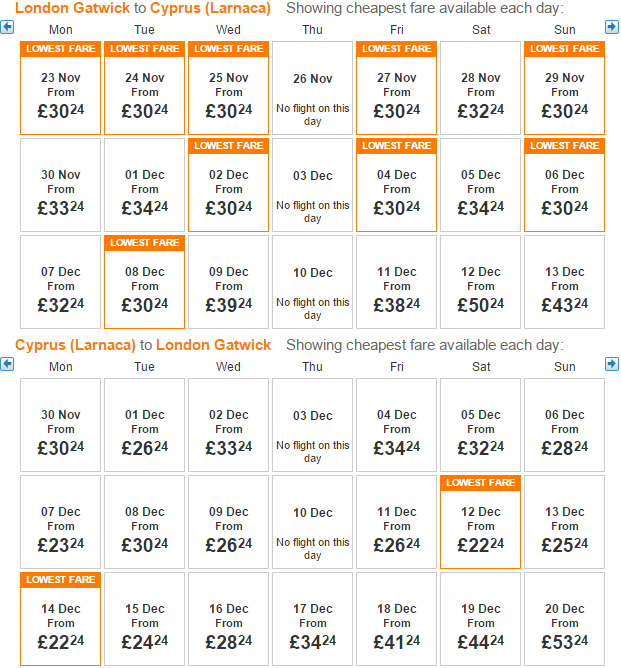
Task: Select outbound 06 Dec lowest fare
Action: click(564, 185)
